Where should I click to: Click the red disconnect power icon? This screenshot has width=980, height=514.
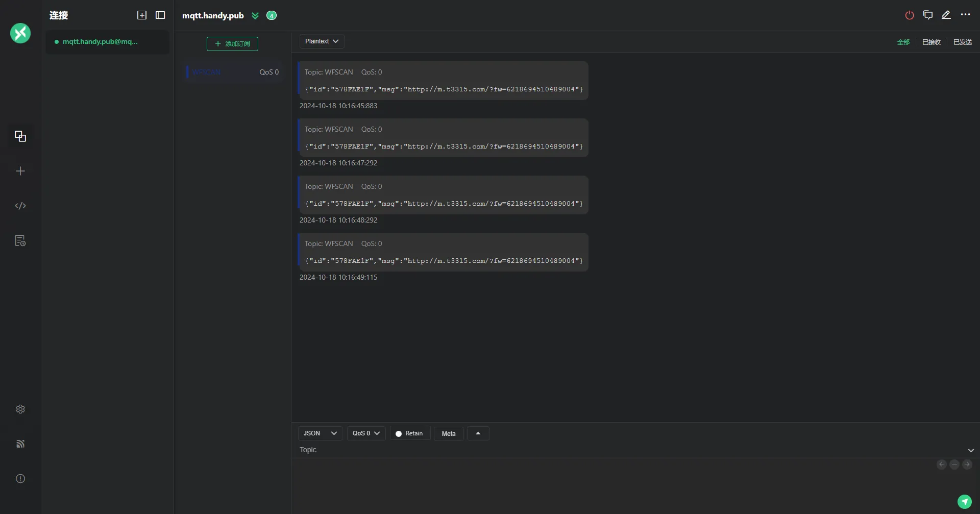point(909,15)
